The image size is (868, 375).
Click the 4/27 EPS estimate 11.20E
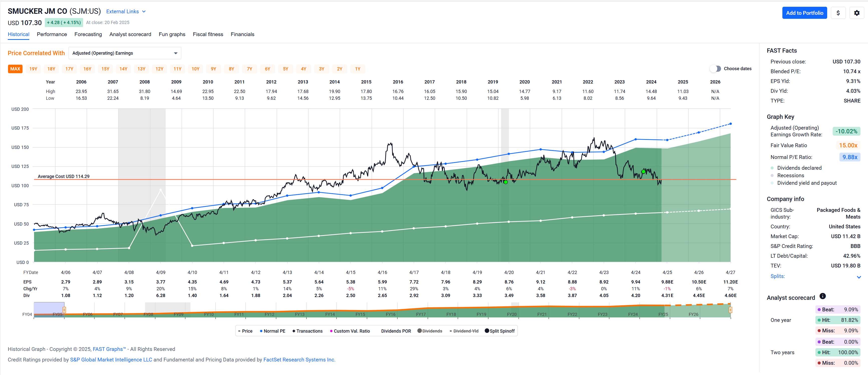pyautogui.click(x=730, y=282)
